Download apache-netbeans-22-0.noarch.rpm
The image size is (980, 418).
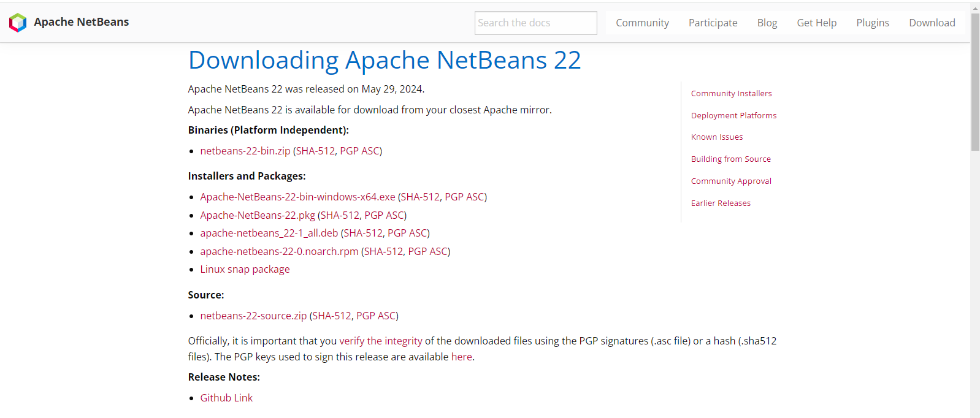(x=279, y=251)
